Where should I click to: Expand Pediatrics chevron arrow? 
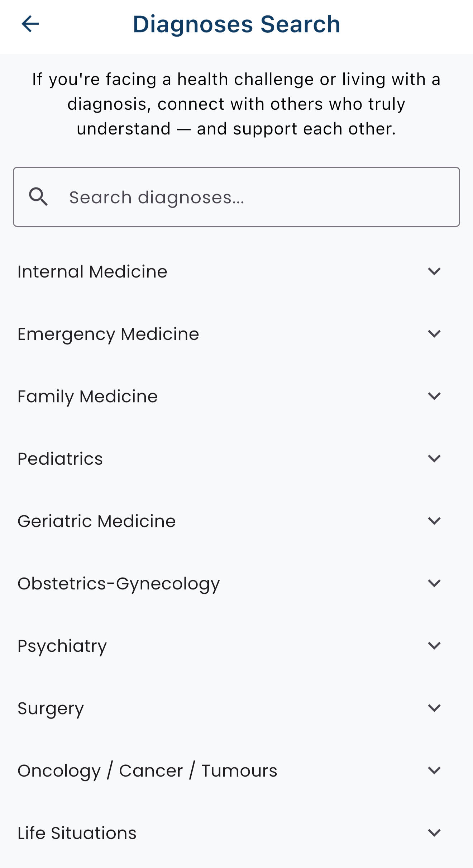(x=434, y=459)
